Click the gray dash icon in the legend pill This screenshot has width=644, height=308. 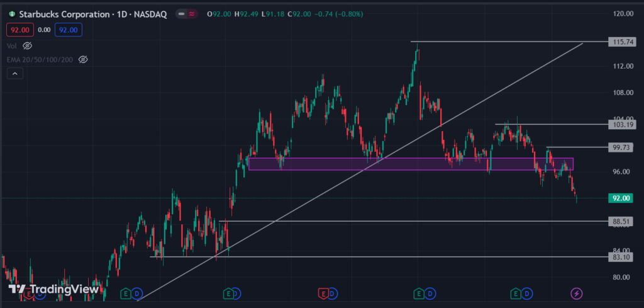181,14
